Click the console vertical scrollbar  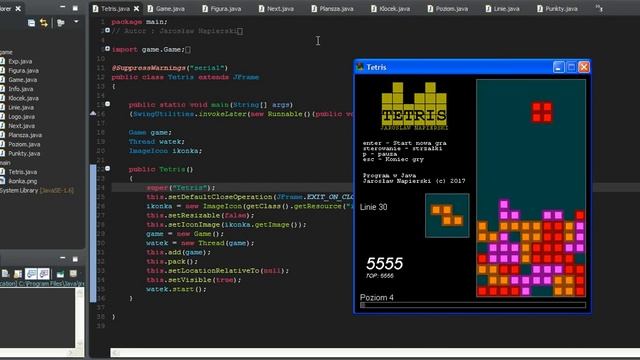(x=79, y=318)
